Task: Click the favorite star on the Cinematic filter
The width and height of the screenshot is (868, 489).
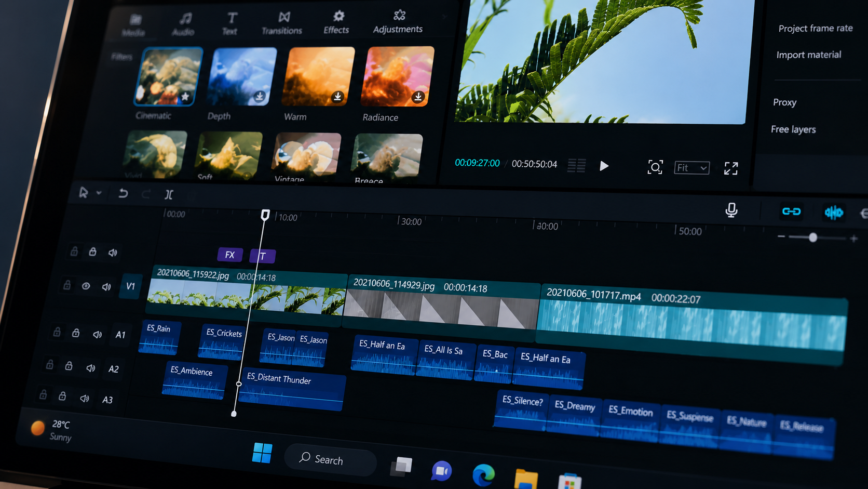Action: pos(185,96)
